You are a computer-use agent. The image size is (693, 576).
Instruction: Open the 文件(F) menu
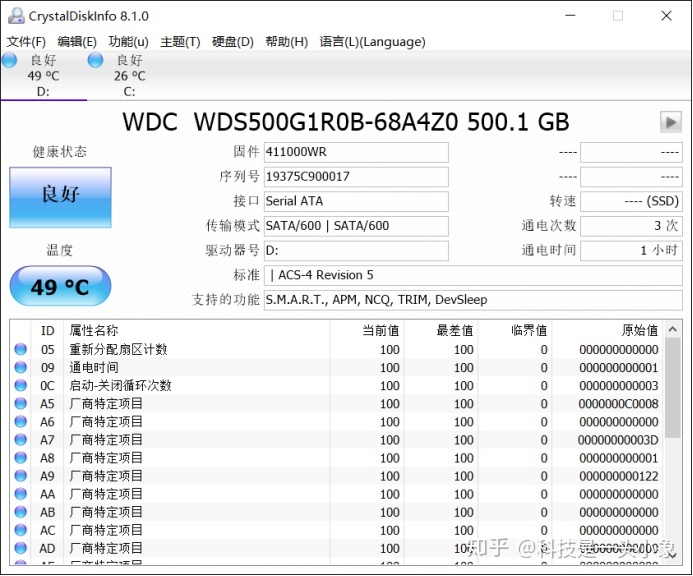click(26, 42)
